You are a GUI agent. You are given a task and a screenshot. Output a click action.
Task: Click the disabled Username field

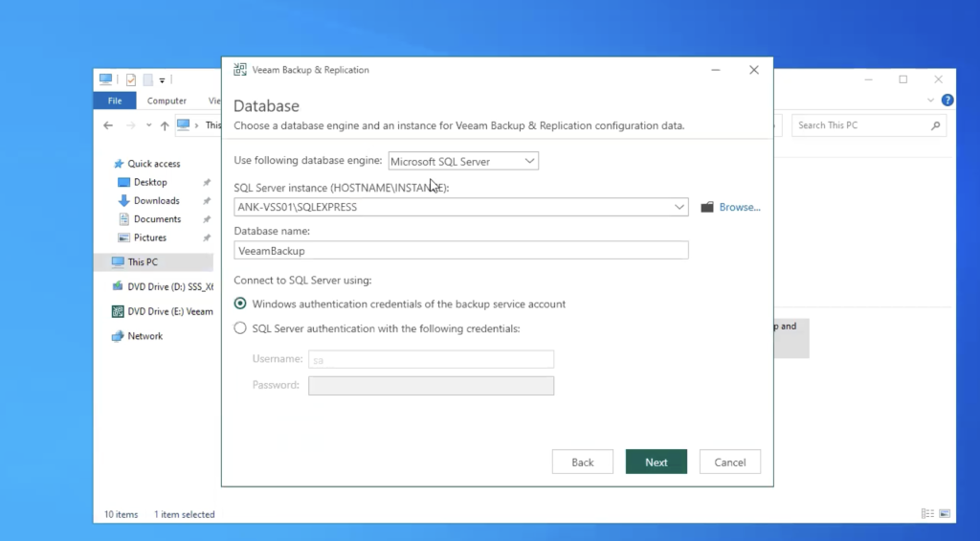(431, 359)
